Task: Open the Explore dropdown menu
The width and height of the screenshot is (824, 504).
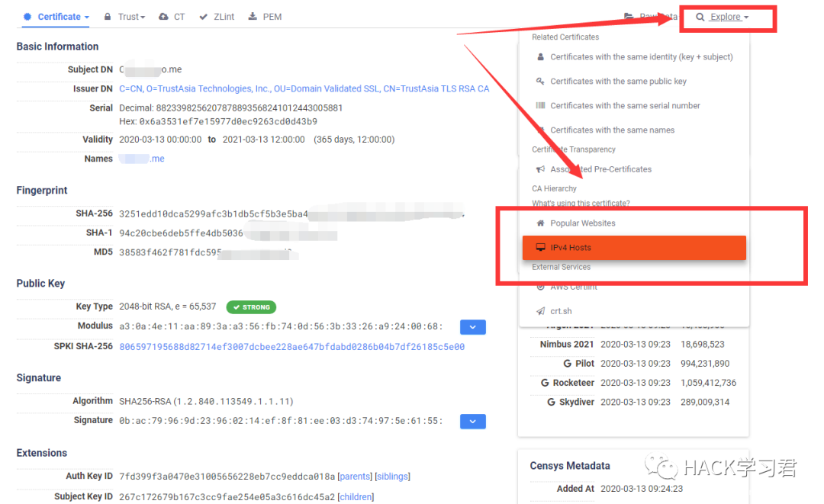Action: (x=723, y=17)
